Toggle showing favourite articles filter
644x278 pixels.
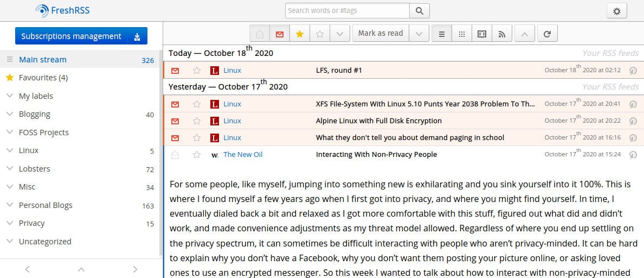300,34
